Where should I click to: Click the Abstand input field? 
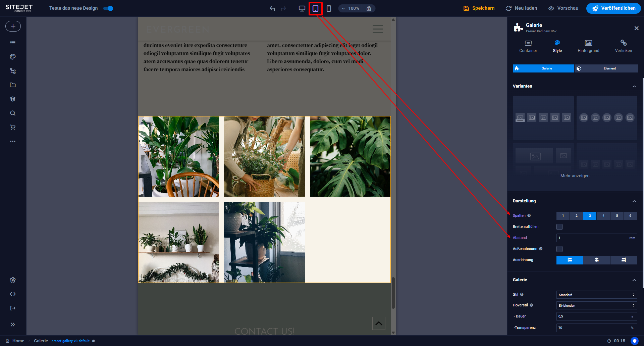[597, 238]
